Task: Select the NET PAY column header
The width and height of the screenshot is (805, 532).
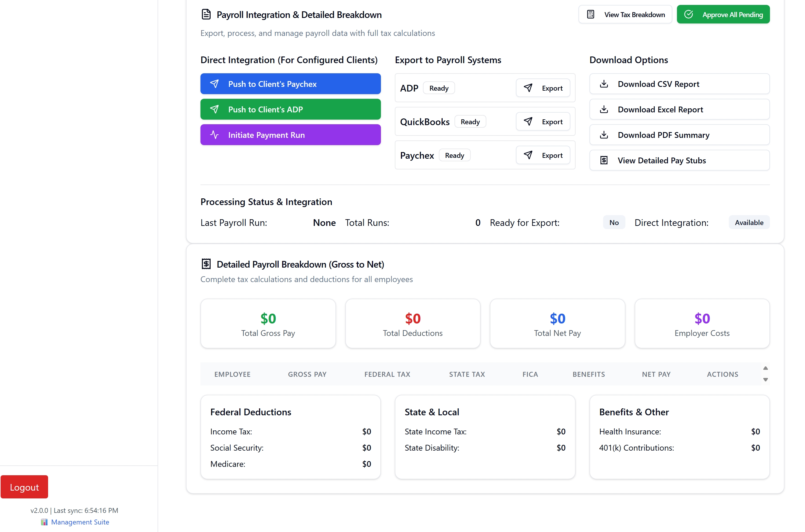Action: [x=656, y=374]
